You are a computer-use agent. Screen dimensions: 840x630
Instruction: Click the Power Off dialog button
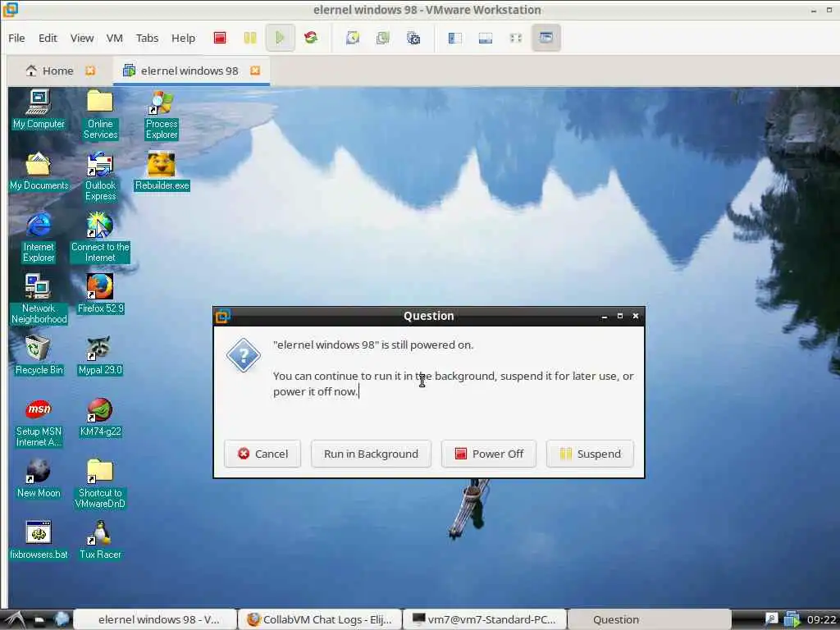click(489, 454)
